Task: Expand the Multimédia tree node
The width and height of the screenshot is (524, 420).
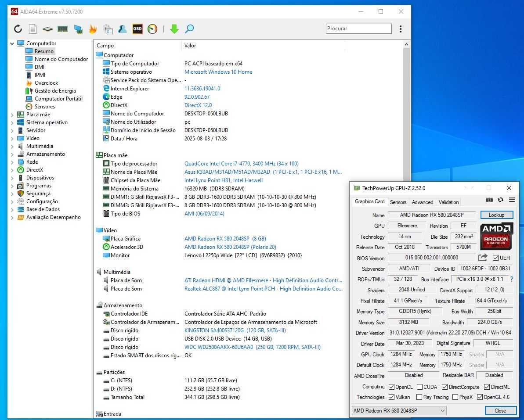Action: point(12,146)
